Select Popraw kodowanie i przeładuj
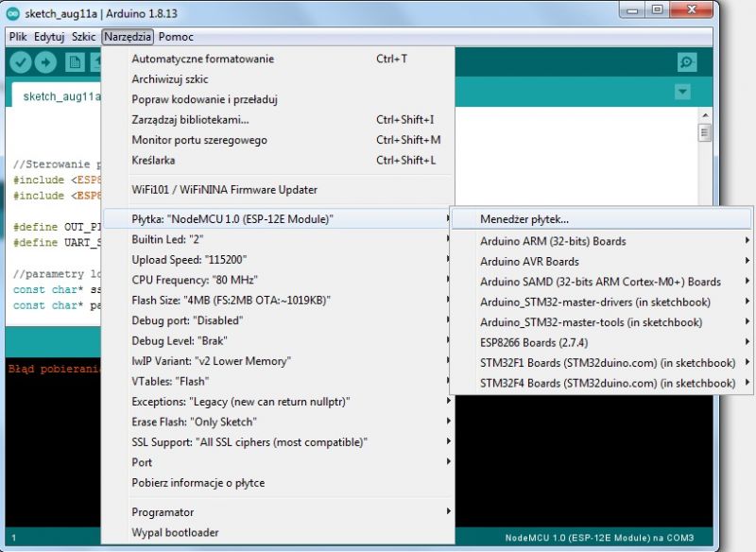 click(279, 99)
